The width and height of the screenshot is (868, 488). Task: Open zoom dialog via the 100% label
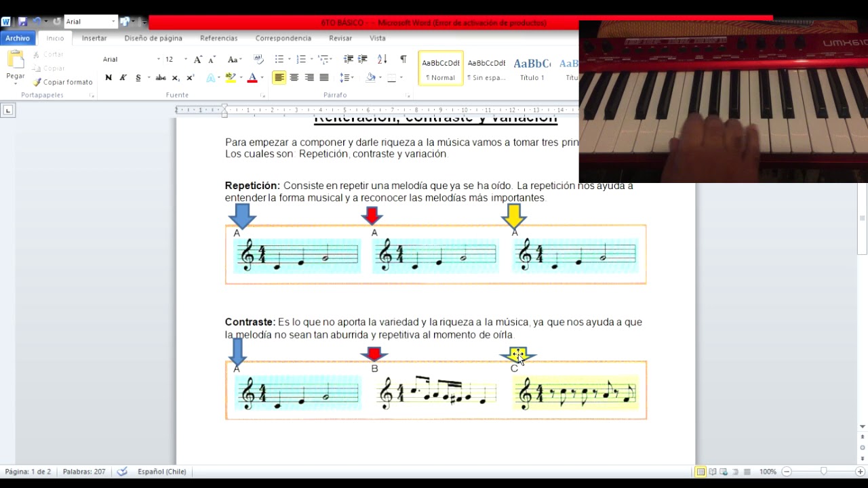768,472
